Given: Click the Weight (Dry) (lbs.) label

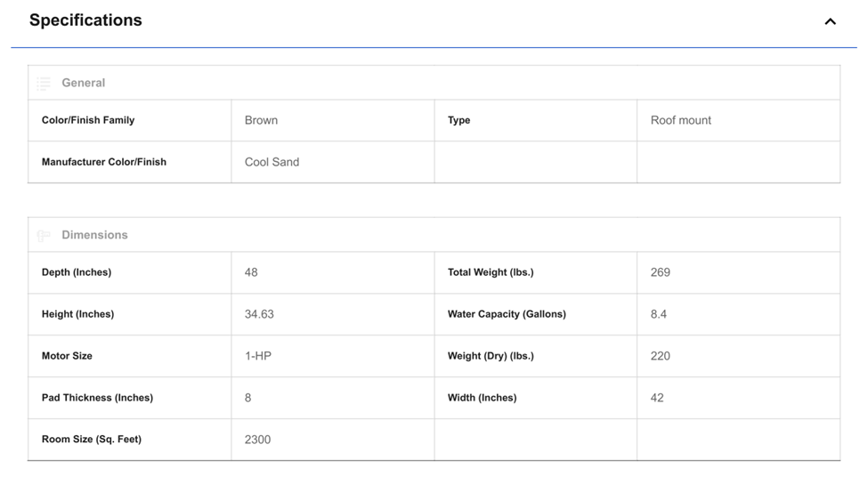Looking at the screenshot, I should pos(491,356).
